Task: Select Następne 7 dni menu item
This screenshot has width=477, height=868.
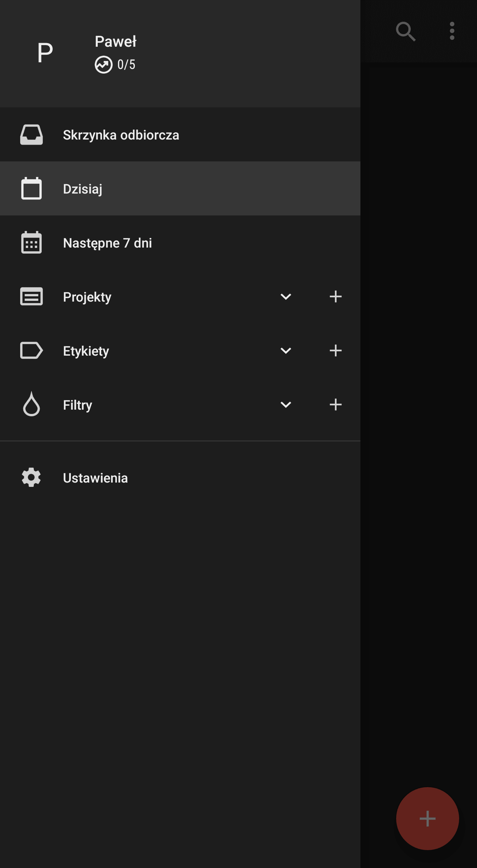Action: pos(180,243)
